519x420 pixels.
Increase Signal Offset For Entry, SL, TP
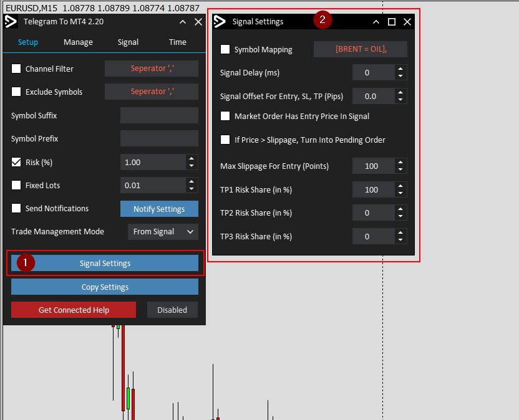(x=400, y=93)
